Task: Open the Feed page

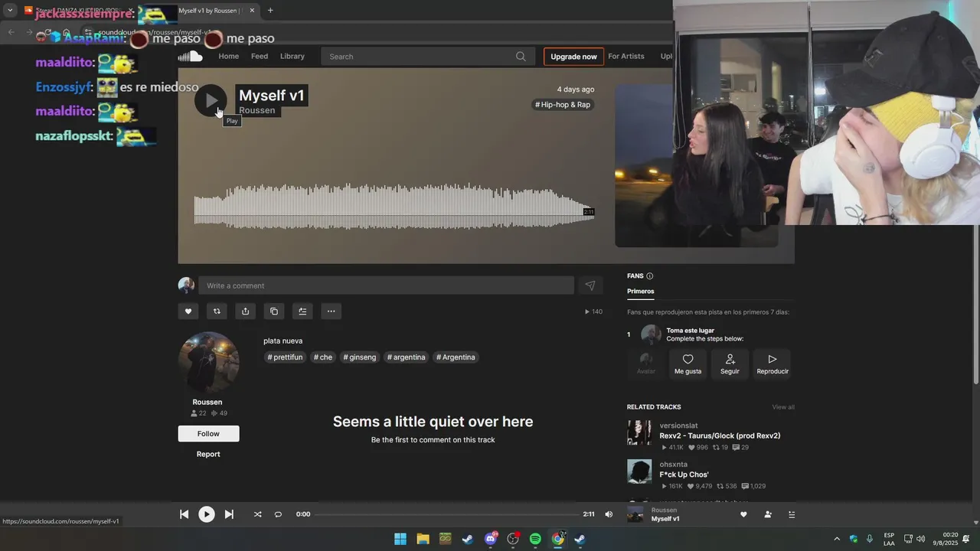Action: 260,56
